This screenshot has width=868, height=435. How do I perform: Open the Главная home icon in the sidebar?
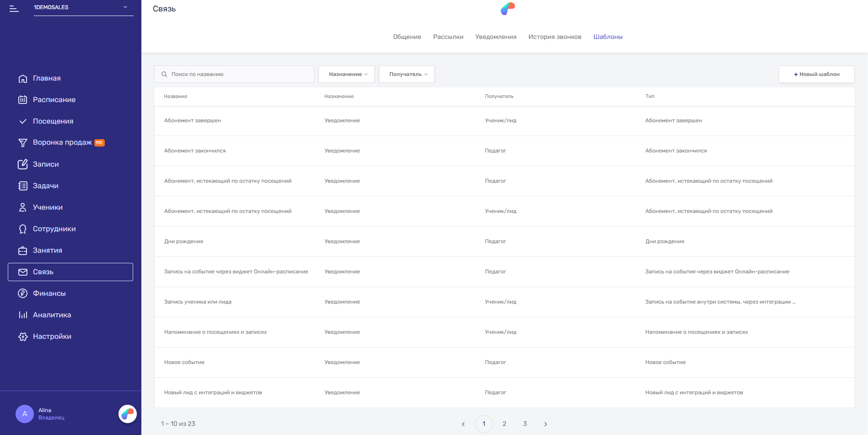click(23, 79)
